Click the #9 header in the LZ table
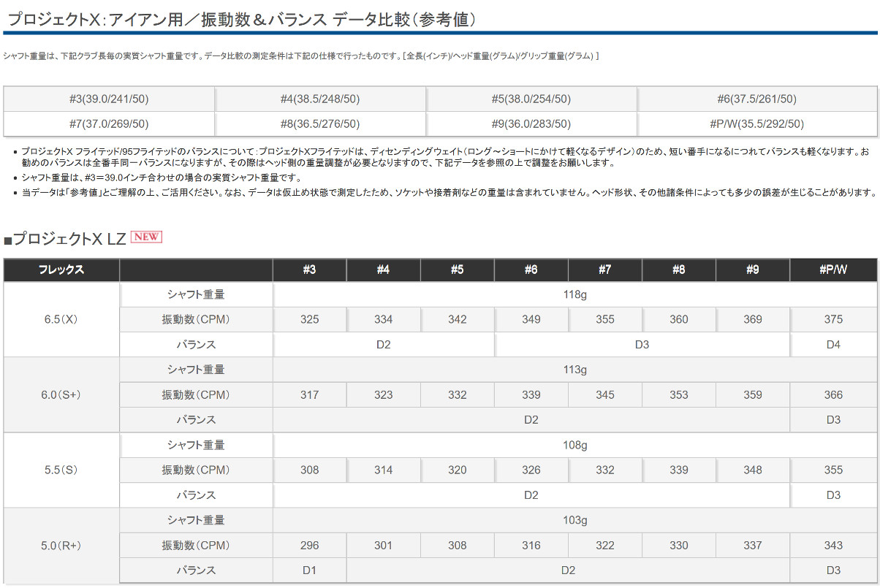Viewport: 880px width, 588px height. 753,270
